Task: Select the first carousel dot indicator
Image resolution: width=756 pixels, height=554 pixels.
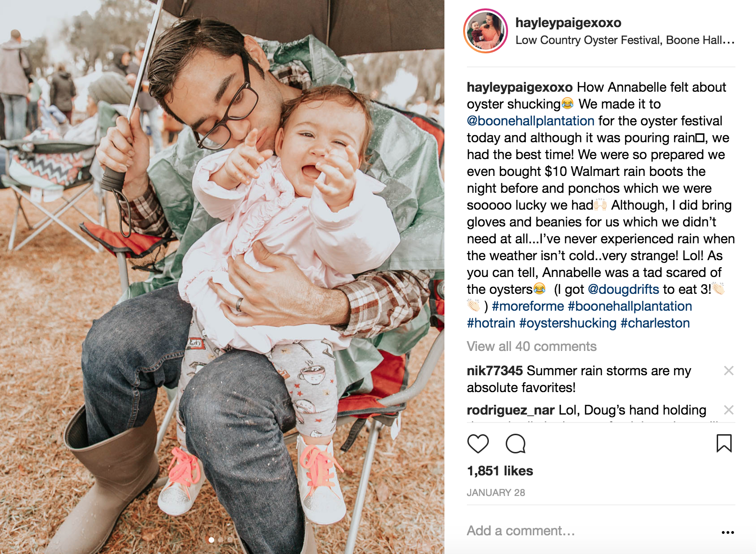Action: coord(211,540)
